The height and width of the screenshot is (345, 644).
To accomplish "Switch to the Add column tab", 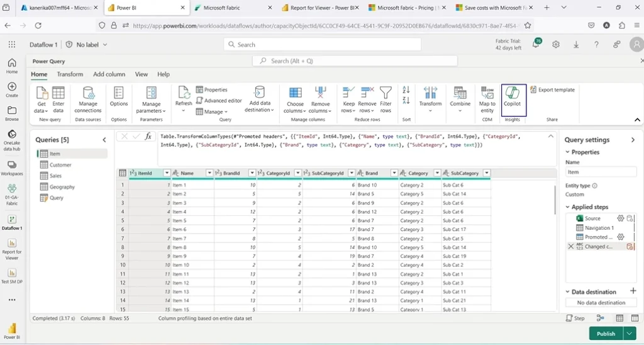I will 109,74.
